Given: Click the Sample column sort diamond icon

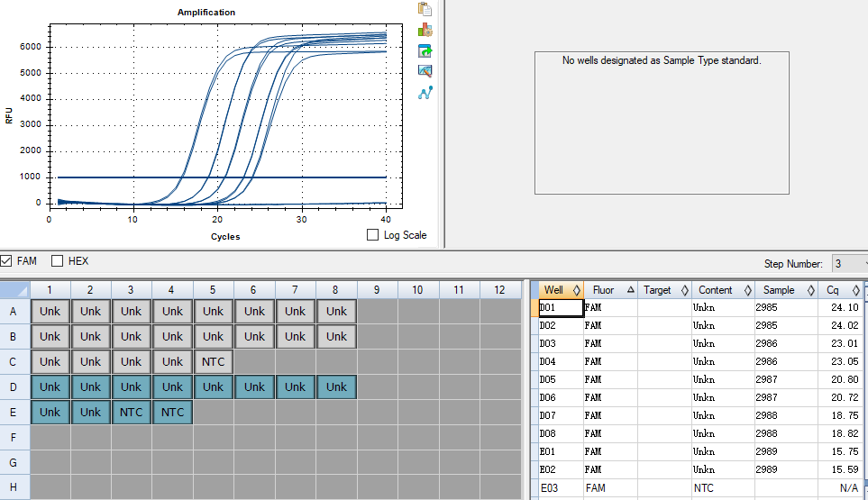Looking at the screenshot, I should [x=811, y=290].
